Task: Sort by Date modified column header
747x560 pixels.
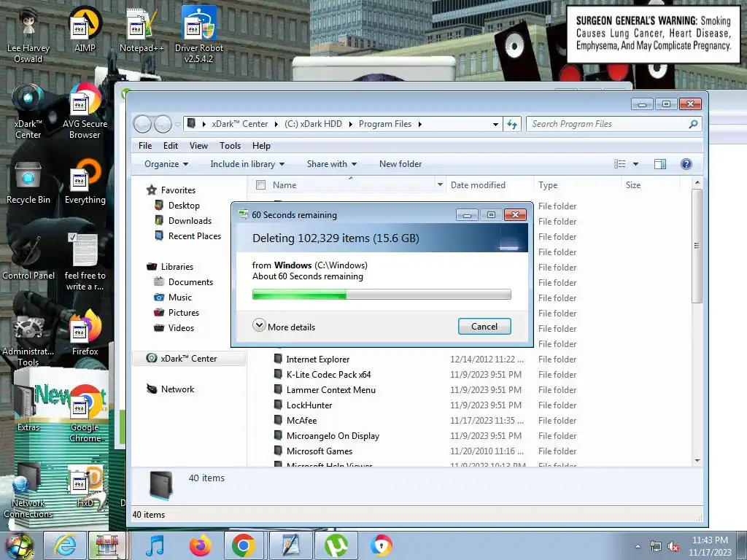Action: 478,184
